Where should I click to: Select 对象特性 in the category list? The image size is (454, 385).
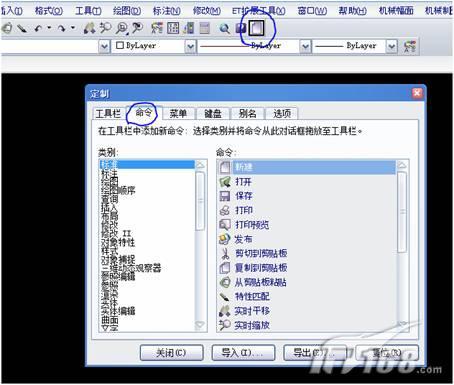point(118,242)
